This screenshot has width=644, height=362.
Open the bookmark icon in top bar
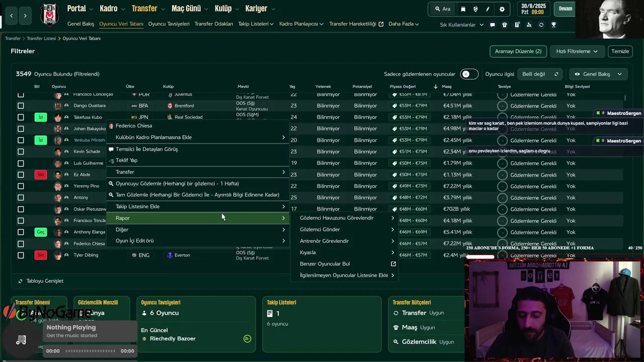463,9
